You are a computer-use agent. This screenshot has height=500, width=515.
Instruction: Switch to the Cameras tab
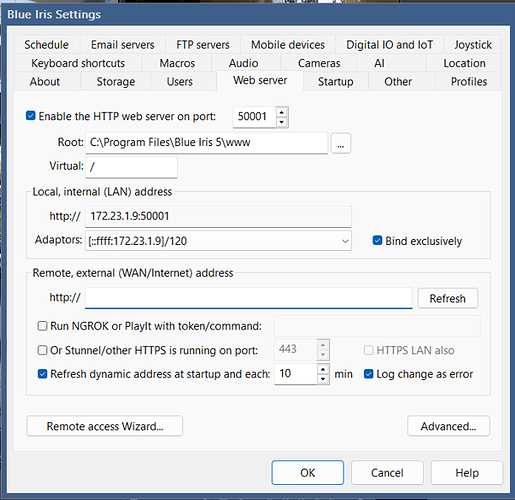319,63
